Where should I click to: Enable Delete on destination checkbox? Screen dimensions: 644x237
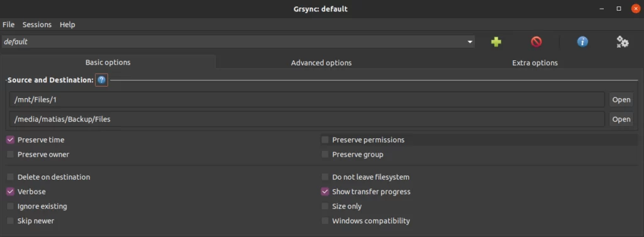pyautogui.click(x=10, y=177)
